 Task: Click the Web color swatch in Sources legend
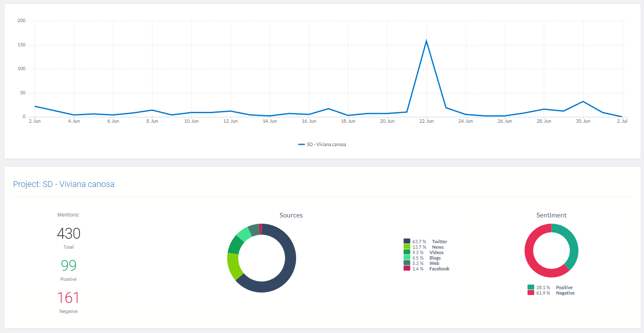(x=407, y=263)
